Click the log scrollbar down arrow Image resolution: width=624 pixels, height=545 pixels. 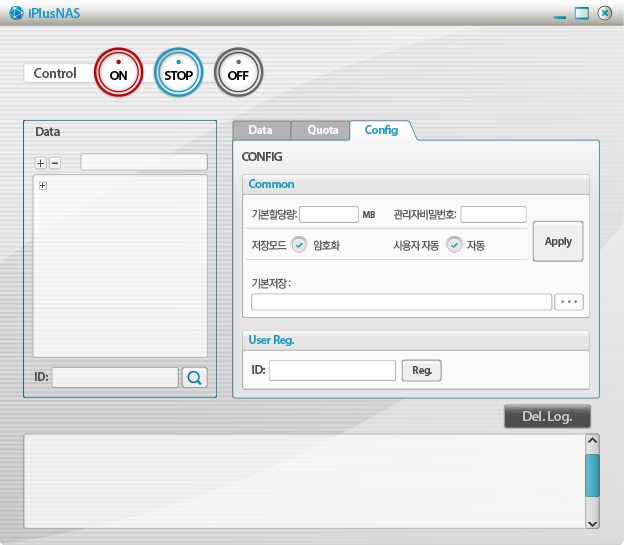(x=592, y=522)
